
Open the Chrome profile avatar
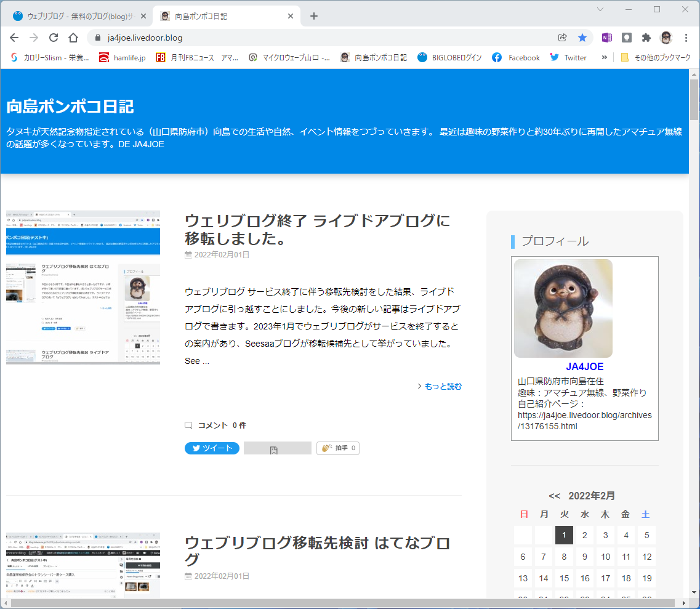click(x=666, y=38)
